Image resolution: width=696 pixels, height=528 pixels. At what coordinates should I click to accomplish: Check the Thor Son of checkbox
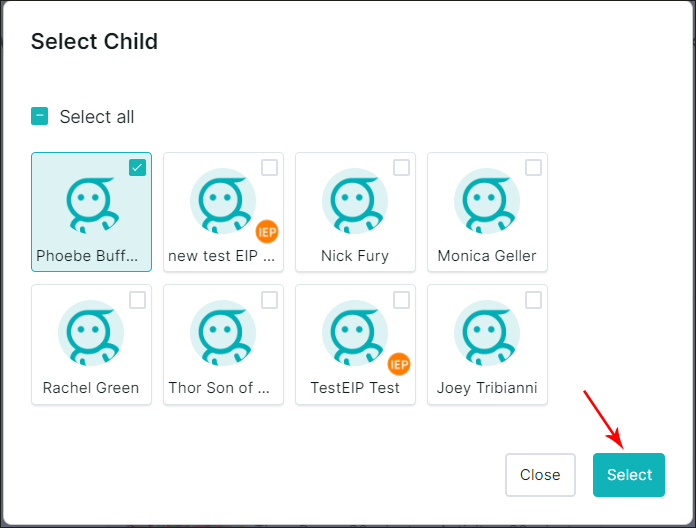[x=269, y=300]
